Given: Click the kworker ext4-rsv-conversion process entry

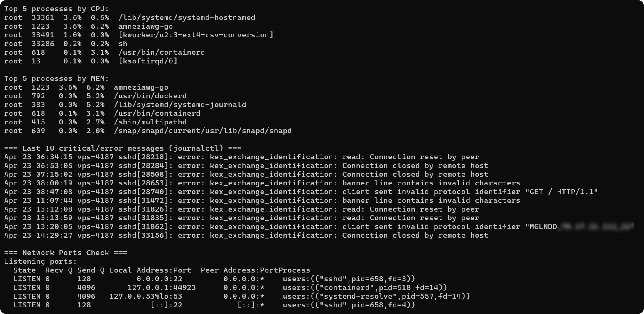Looking at the screenshot, I should pyautogui.click(x=196, y=35).
